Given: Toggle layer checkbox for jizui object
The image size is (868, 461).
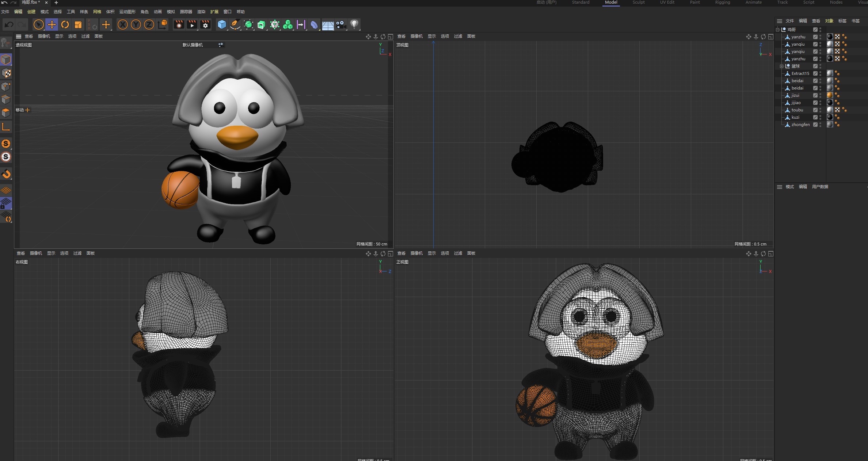Looking at the screenshot, I should 815,95.
